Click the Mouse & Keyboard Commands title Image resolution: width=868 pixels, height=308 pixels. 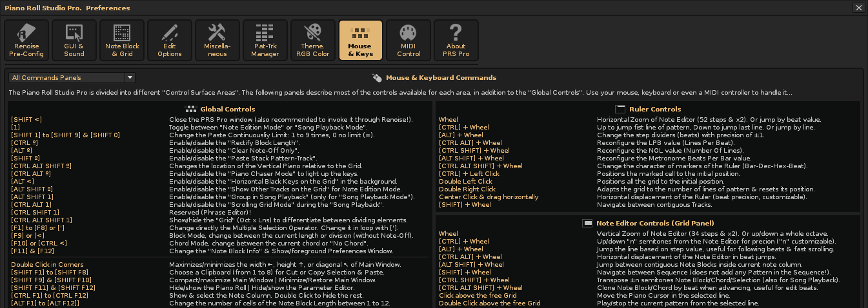coord(441,78)
